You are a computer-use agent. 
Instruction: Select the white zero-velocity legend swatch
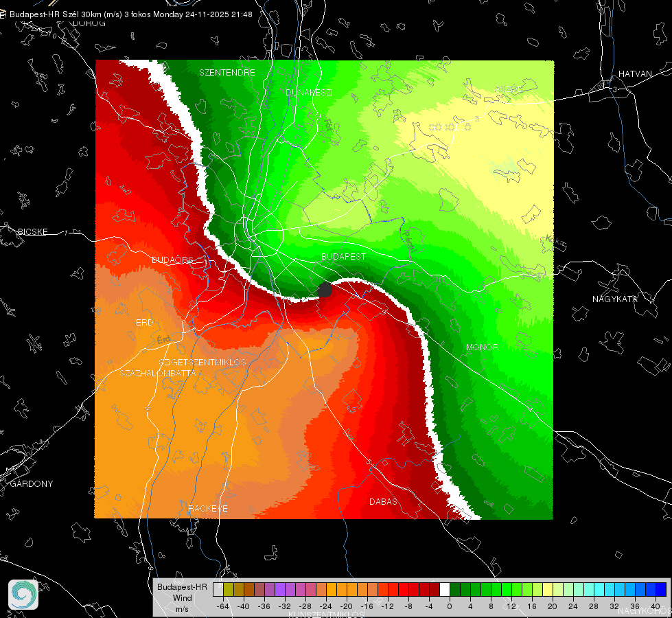point(445,589)
